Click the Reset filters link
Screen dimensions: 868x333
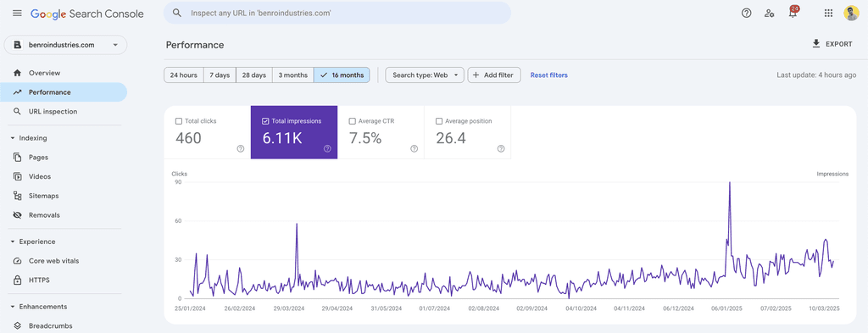tap(548, 75)
